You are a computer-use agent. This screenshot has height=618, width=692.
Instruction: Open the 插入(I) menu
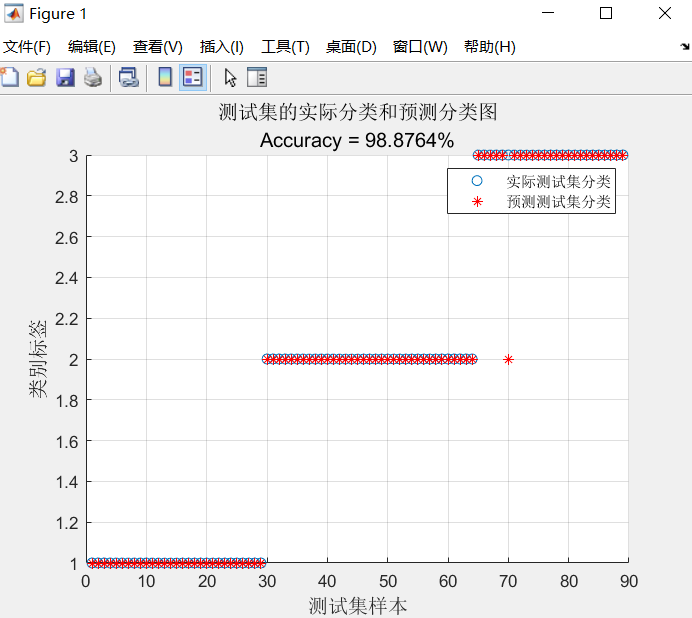point(222,47)
